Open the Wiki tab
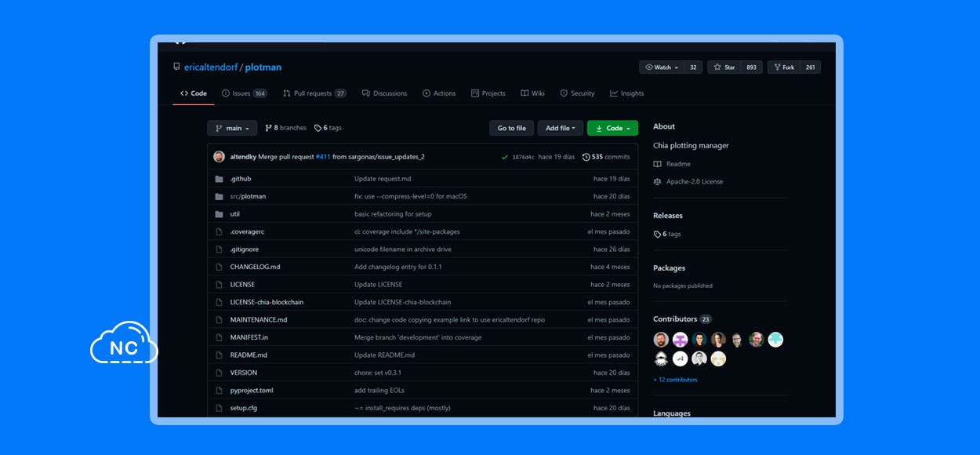 (x=532, y=93)
